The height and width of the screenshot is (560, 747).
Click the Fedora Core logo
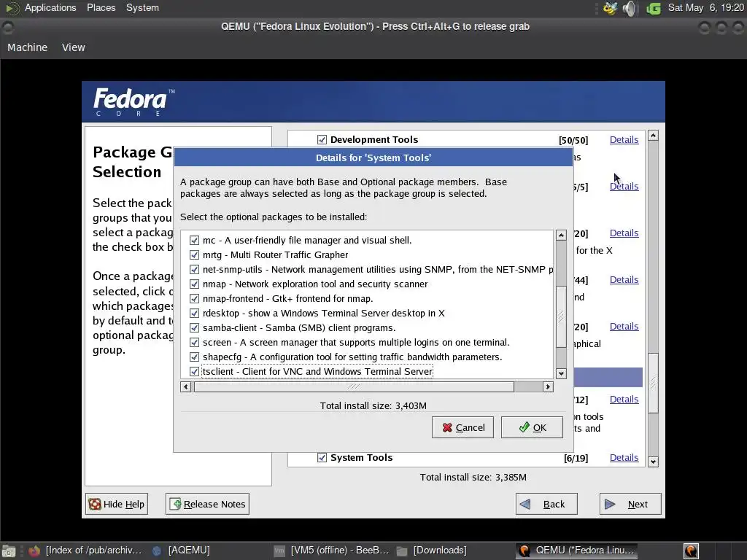pos(134,101)
